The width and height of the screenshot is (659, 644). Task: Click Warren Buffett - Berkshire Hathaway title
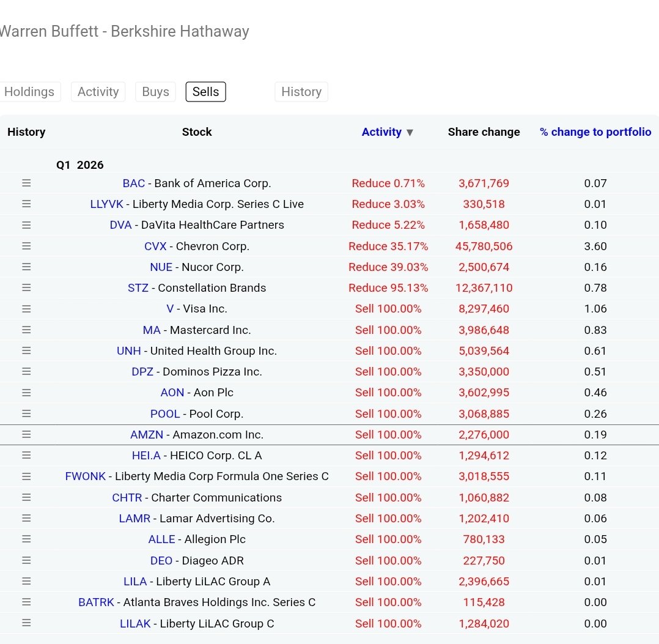coord(125,32)
